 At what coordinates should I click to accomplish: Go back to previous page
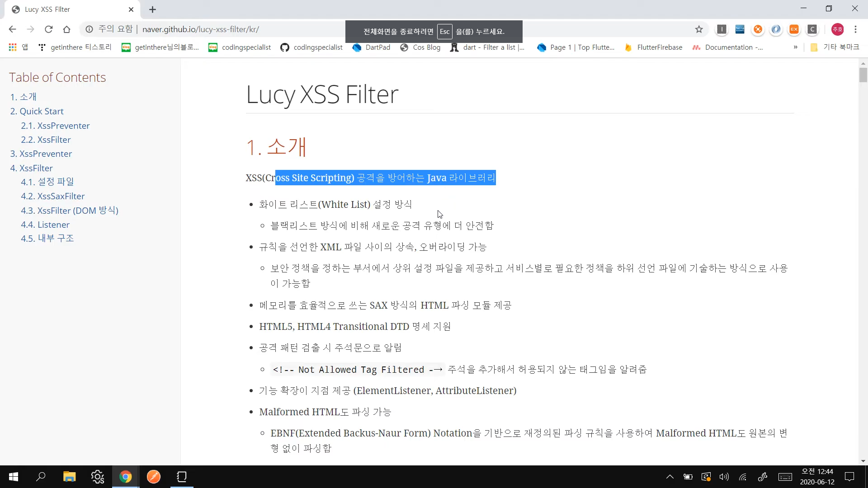click(12, 29)
